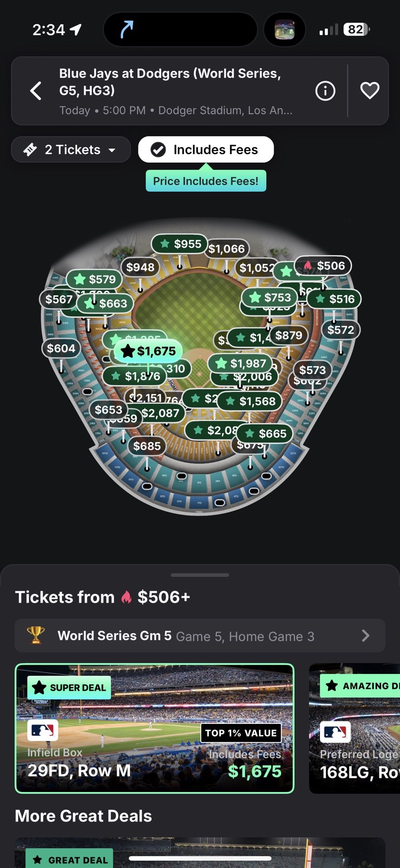This screenshot has width=400, height=868.
Task: Tap the $1,675 starred price pin
Action: pos(149,351)
